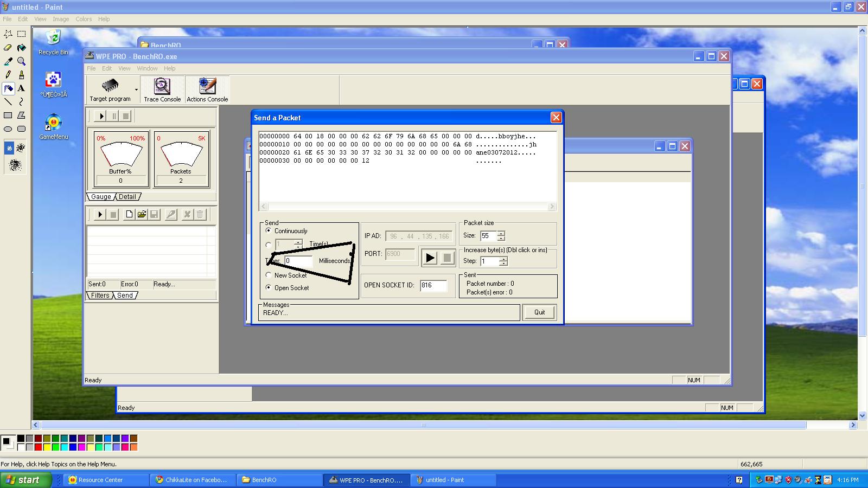This screenshot has height=488, width=868.
Task: Select the Curve tool in Paint
Action: click(21, 102)
